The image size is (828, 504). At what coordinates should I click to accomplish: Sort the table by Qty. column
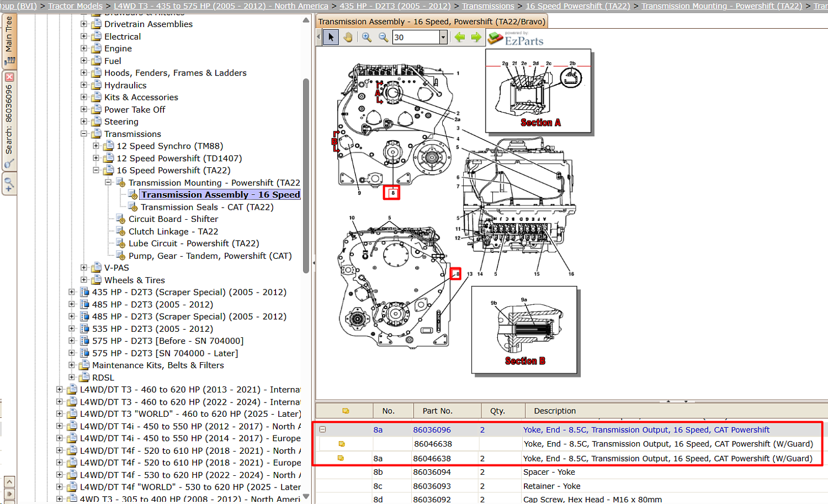[x=503, y=411]
